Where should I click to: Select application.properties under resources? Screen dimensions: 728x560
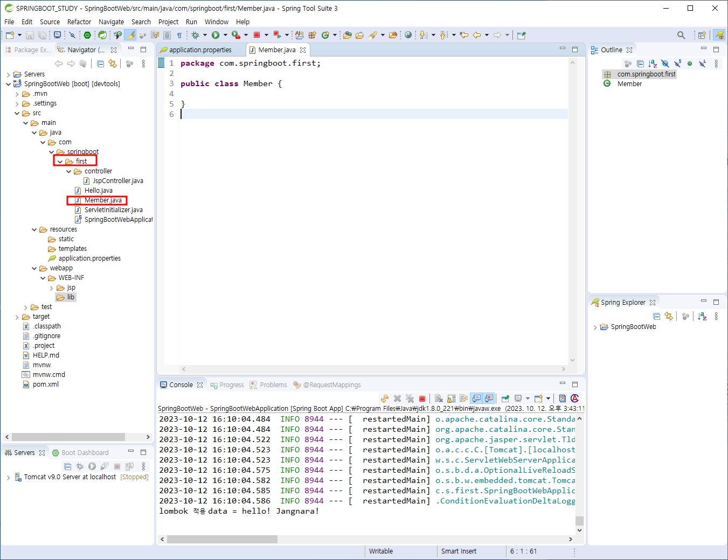pyautogui.click(x=85, y=258)
